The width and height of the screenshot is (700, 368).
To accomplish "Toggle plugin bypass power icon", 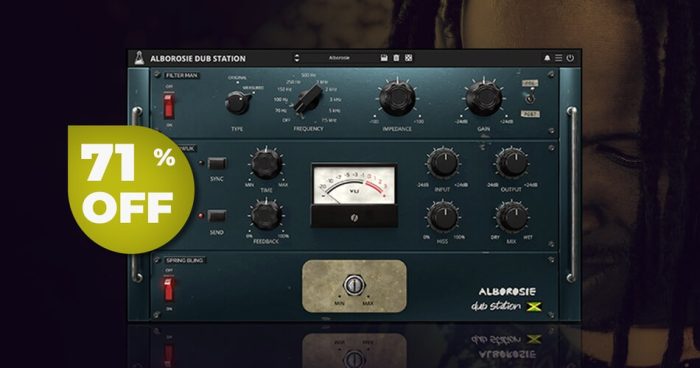I will (x=570, y=58).
